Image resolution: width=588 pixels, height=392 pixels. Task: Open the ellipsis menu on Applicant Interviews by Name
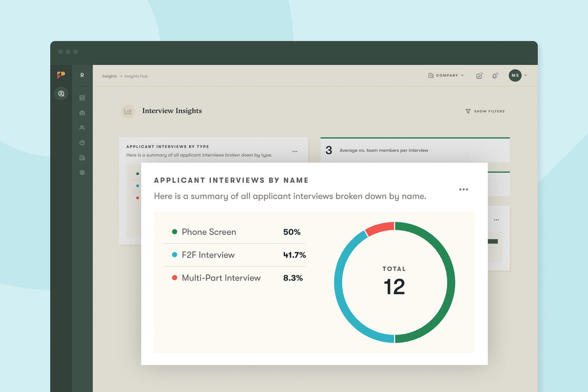(463, 189)
